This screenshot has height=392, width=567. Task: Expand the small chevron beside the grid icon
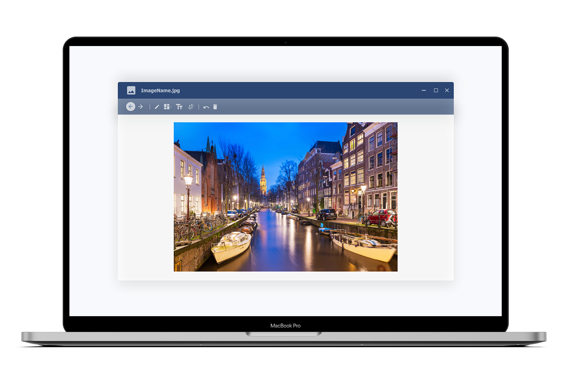tap(171, 107)
